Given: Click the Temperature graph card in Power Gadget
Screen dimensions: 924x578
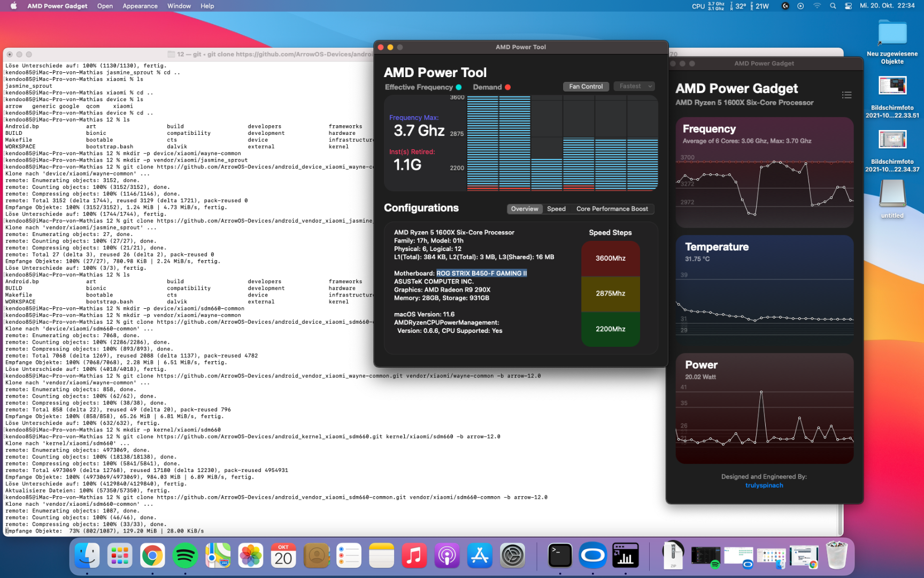Looking at the screenshot, I should 764,291.
